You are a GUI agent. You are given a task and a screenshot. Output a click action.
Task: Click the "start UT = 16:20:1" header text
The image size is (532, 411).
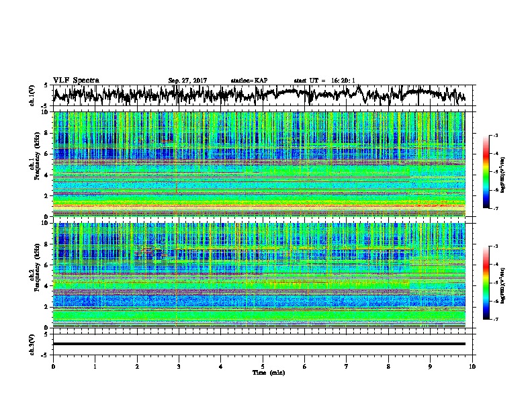pos(324,81)
